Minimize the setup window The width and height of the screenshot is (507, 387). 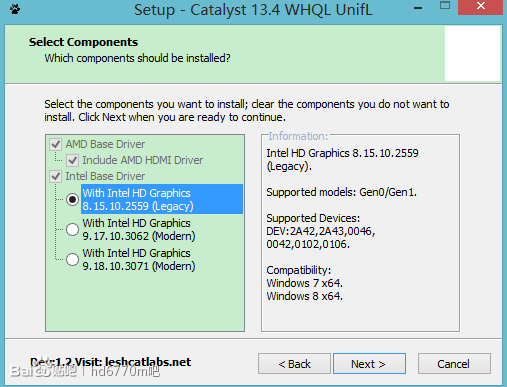418,8
